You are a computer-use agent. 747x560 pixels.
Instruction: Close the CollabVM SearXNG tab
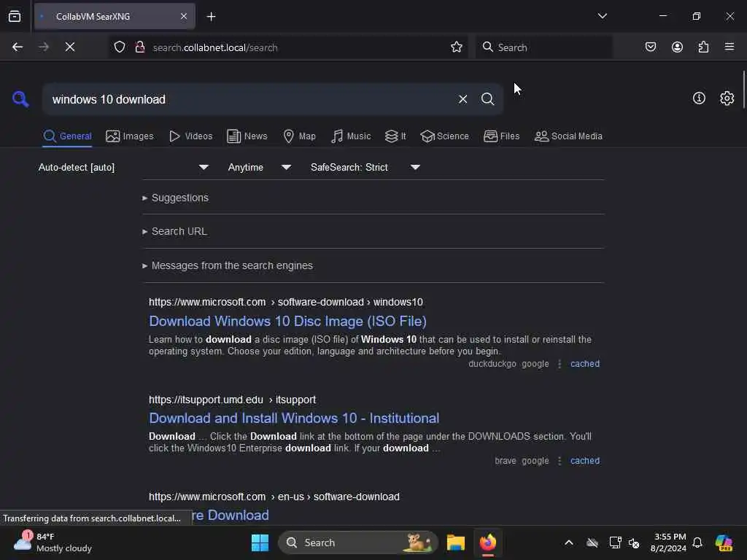tap(184, 17)
